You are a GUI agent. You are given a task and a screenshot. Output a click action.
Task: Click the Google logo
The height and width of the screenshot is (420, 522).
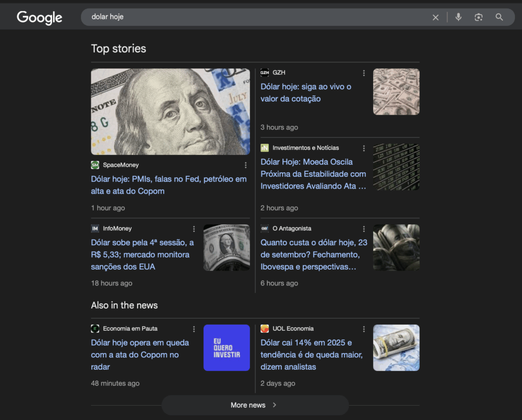coord(39,17)
